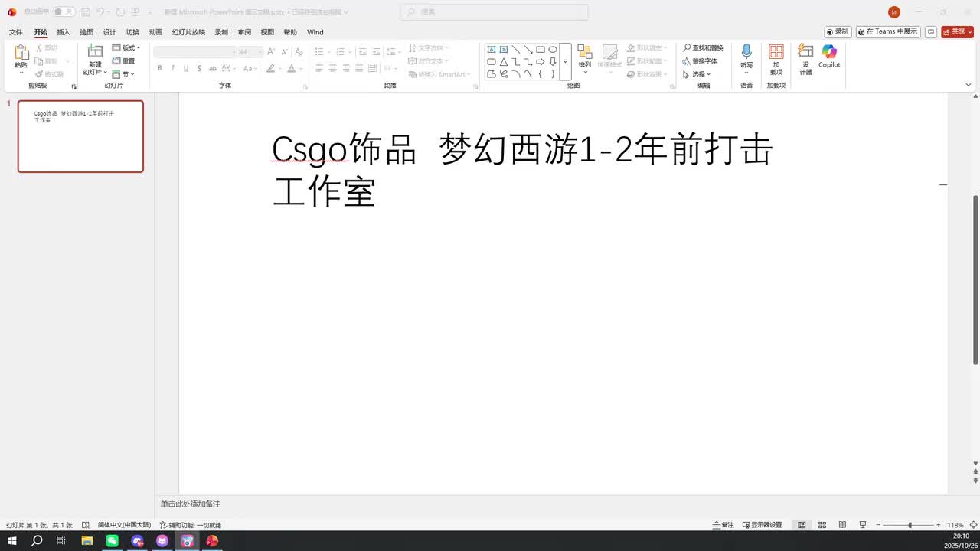980x551 pixels.
Task: Reset the slide with 重置
Action: (123, 61)
